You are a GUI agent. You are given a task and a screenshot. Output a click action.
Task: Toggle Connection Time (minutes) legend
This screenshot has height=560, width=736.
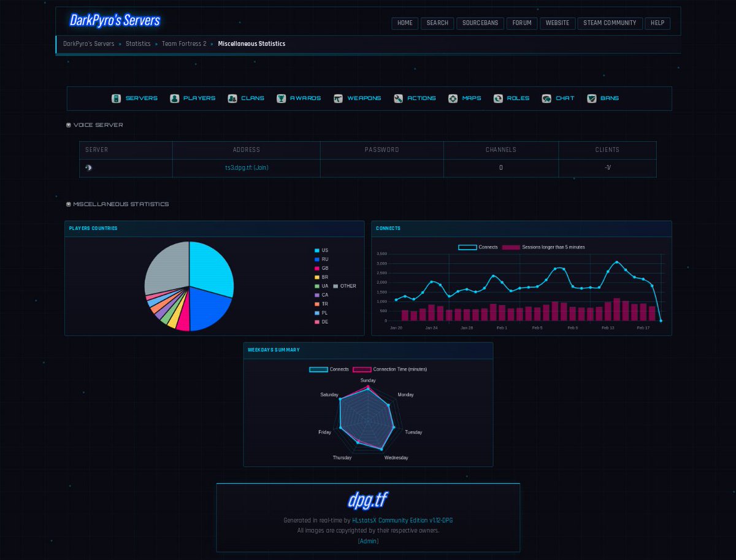pyautogui.click(x=390, y=369)
